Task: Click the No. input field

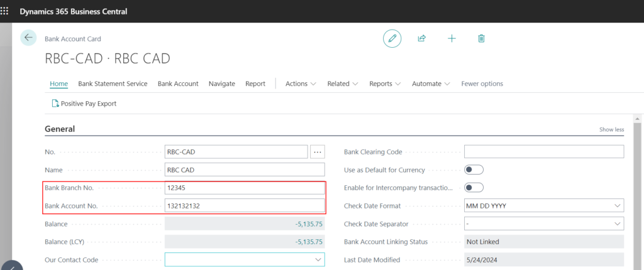Action: tap(236, 152)
